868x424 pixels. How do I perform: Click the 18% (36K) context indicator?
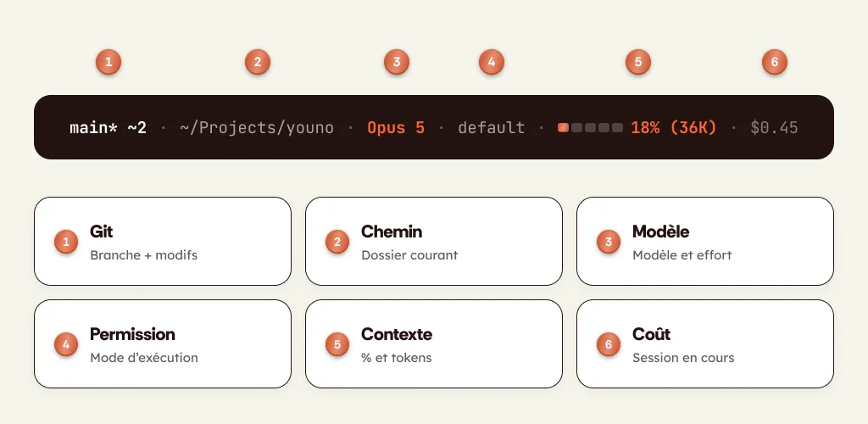tap(674, 128)
